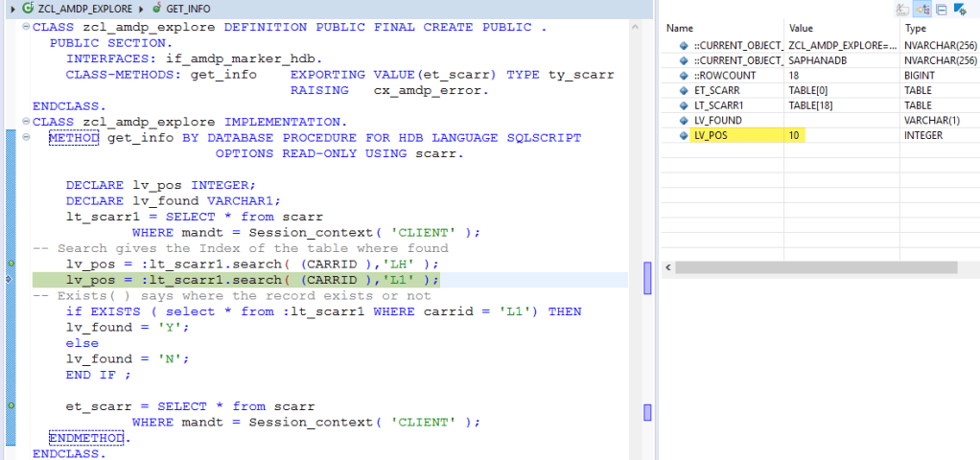The width and height of the screenshot is (980, 460).
Task: Click the ENDMETHOD keyword
Action: click(86, 438)
